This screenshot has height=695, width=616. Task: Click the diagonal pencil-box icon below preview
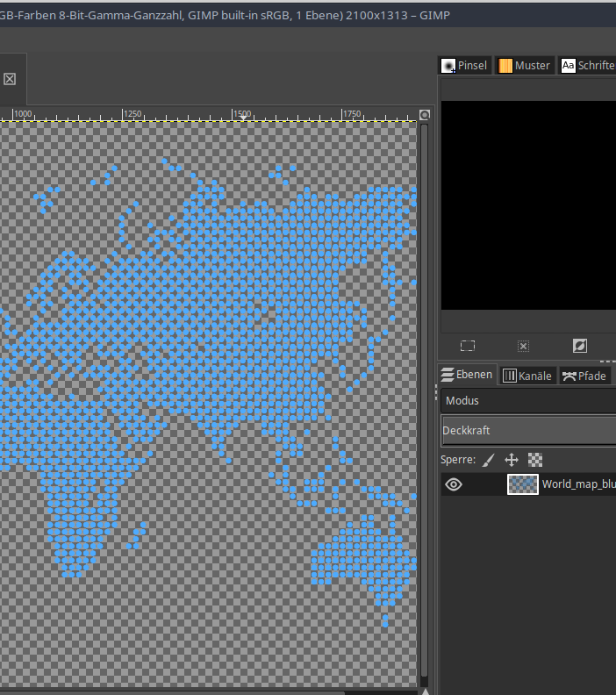click(x=580, y=346)
